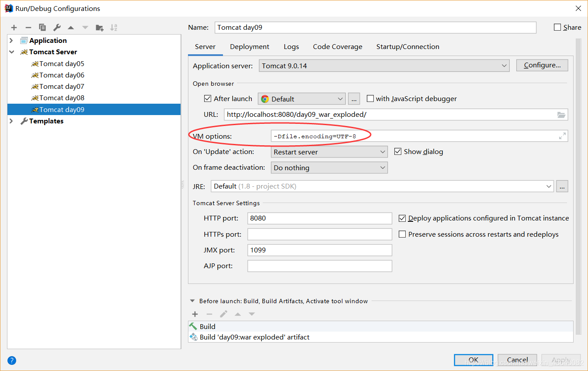Move before launch task up

coord(238,314)
